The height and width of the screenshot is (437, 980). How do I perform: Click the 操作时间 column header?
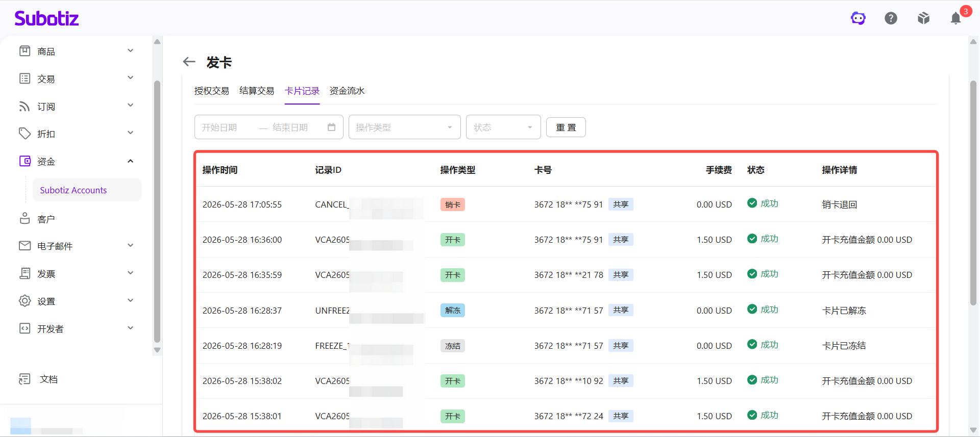(x=220, y=170)
